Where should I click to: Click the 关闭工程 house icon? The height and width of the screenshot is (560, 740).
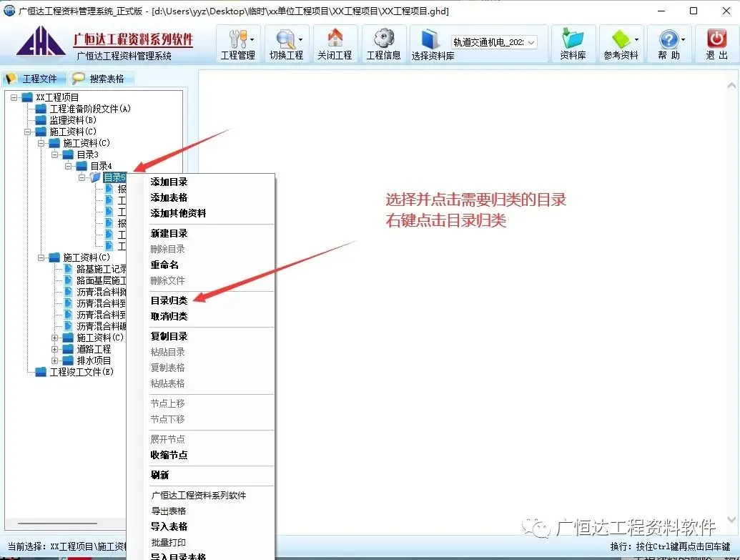click(335, 38)
